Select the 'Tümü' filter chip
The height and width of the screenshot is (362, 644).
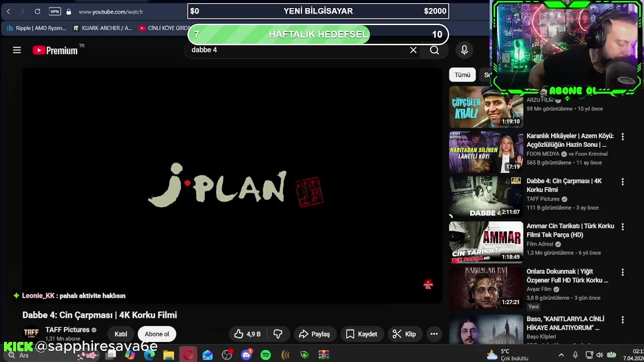462,75
